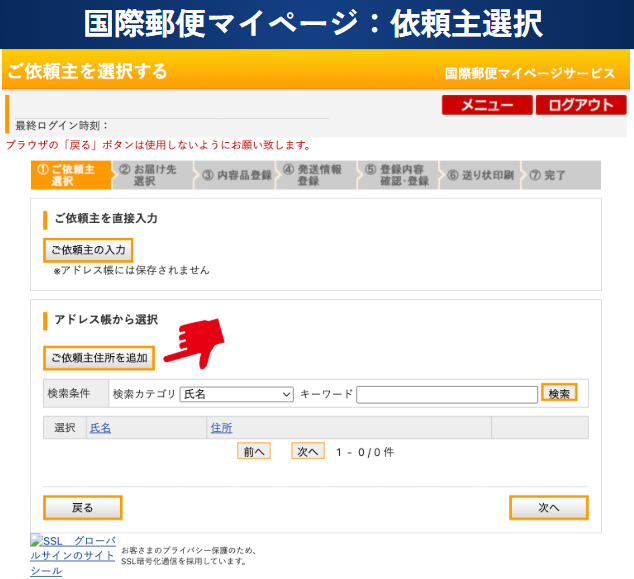Sort by the 氏名 column link

100,428
